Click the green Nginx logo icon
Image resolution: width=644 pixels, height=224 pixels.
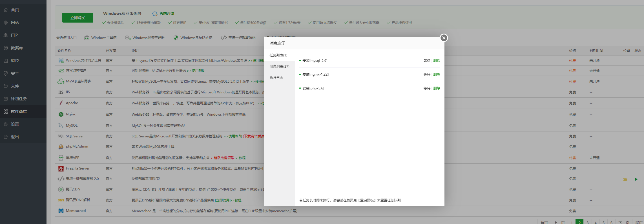tap(61, 114)
